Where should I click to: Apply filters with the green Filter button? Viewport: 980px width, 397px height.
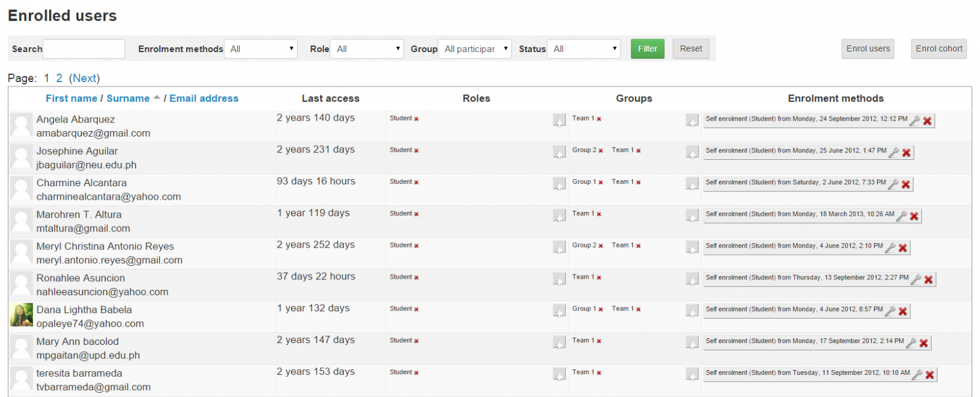(647, 49)
